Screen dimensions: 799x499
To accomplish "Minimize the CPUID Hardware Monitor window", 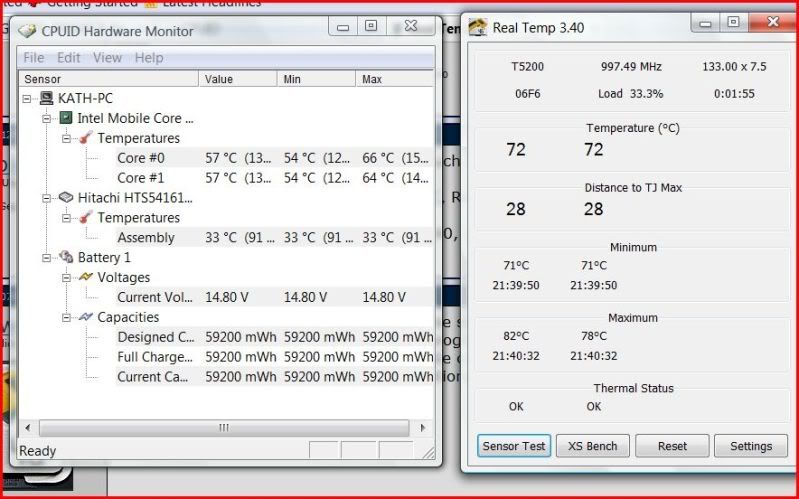I will (343, 27).
